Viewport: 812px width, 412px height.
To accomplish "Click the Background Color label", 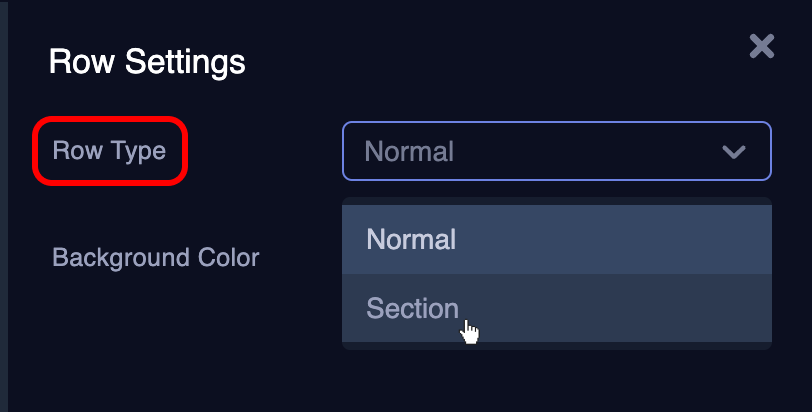I will tap(156, 257).
